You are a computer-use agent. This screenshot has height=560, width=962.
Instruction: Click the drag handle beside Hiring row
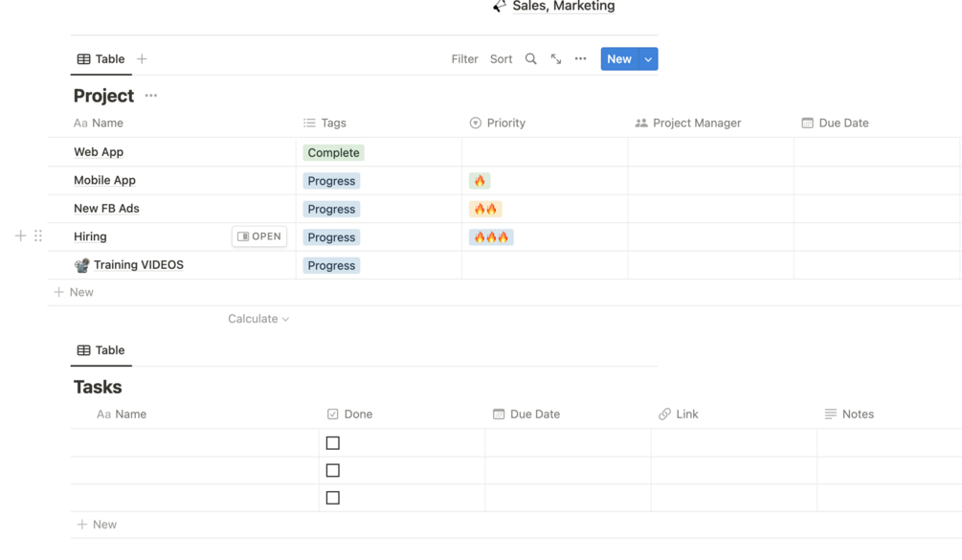[x=38, y=235]
